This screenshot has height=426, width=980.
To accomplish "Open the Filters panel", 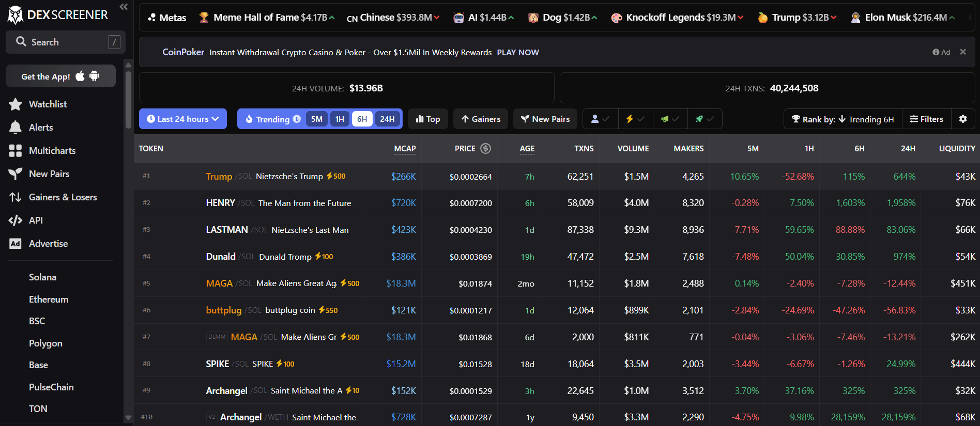I will 926,119.
